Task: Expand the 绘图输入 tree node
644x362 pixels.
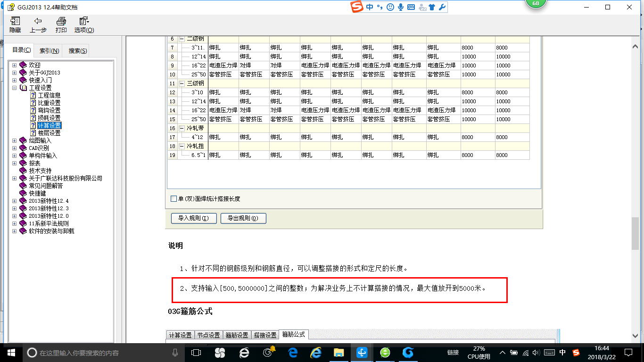Action: (x=14, y=140)
